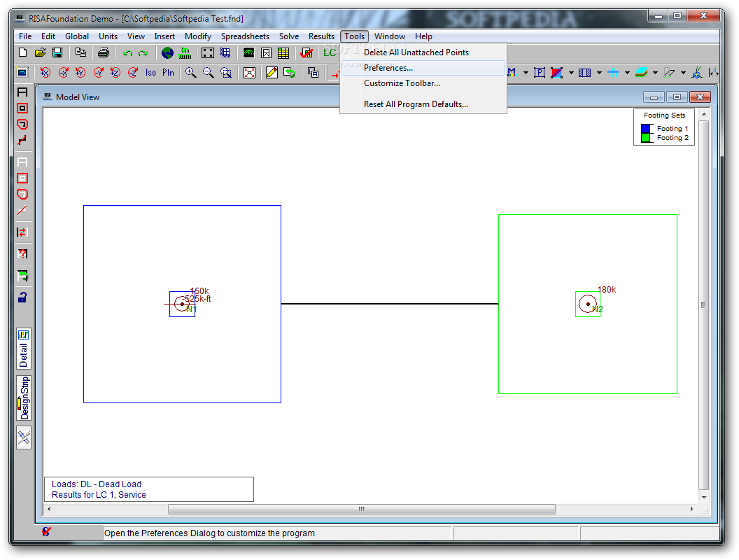Click the yellow pencil graphic editing icon
The width and height of the screenshot is (739, 560).
272,73
